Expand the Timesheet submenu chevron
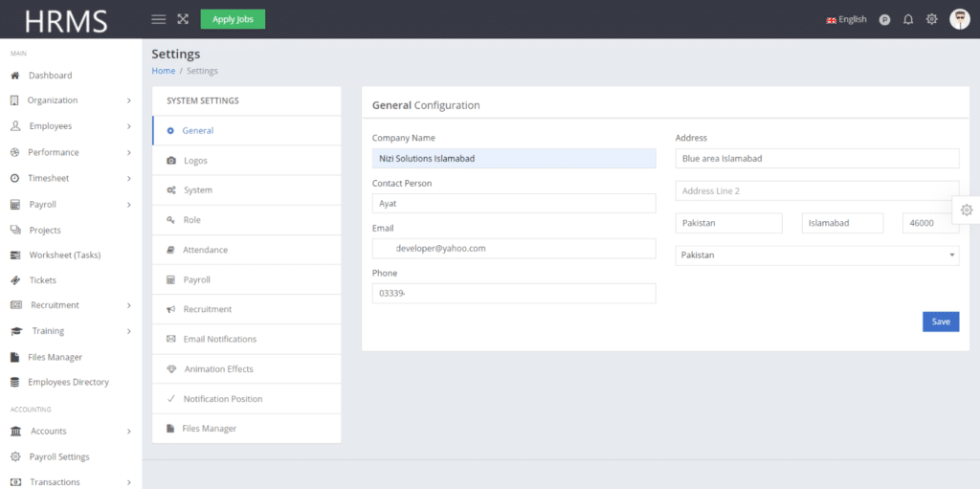This screenshot has height=489, width=980. point(129,178)
